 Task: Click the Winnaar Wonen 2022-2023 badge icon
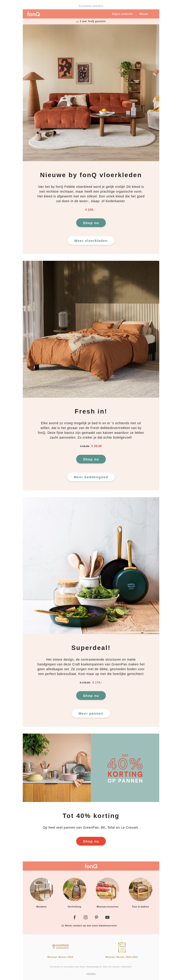pos(121,947)
